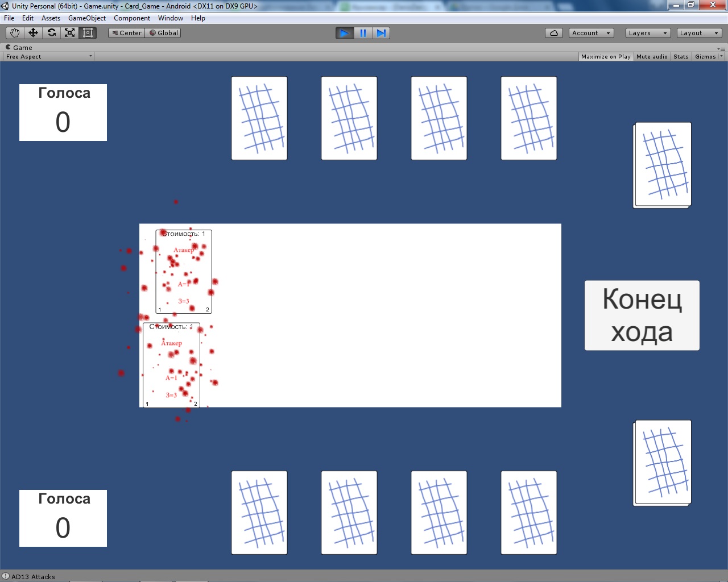
Task: Select the Rotate tool icon
Action: [51, 33]
